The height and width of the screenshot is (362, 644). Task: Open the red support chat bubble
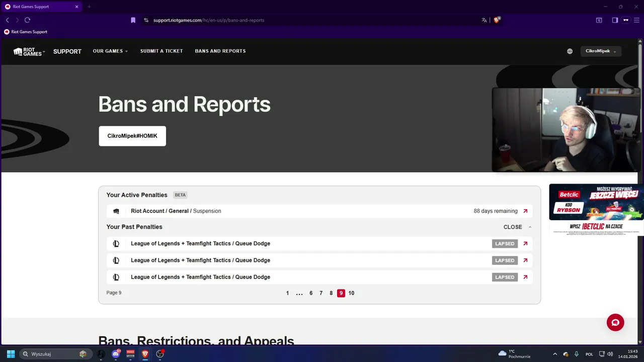point(615,322)
